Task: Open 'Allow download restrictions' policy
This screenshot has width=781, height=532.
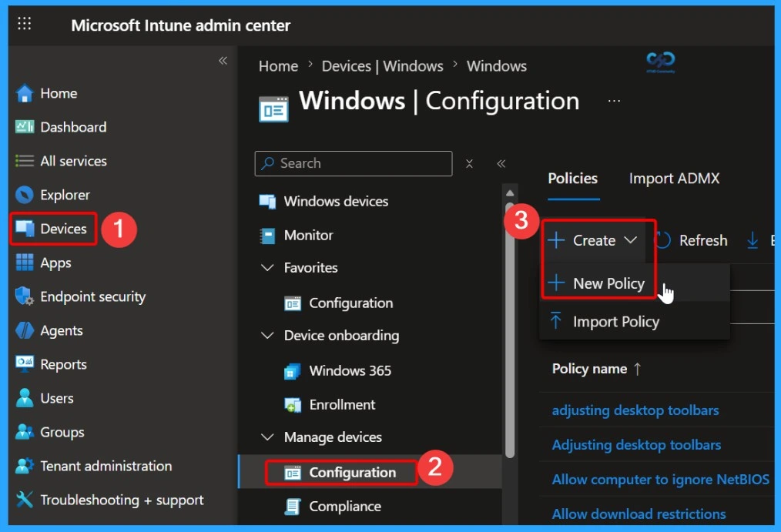Action: coord(639,514)
